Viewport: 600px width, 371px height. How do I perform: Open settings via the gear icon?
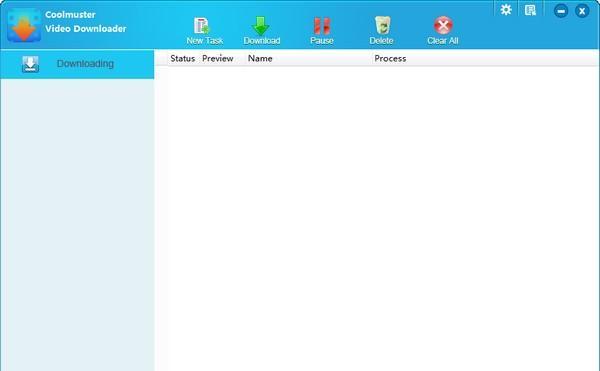(506, 10)
